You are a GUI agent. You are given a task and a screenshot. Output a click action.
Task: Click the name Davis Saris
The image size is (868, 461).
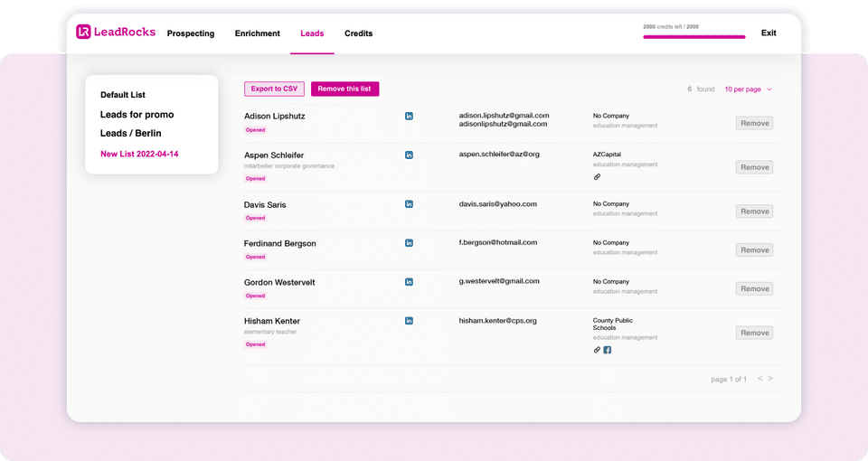pyautogui.click(x=265, y=205)
